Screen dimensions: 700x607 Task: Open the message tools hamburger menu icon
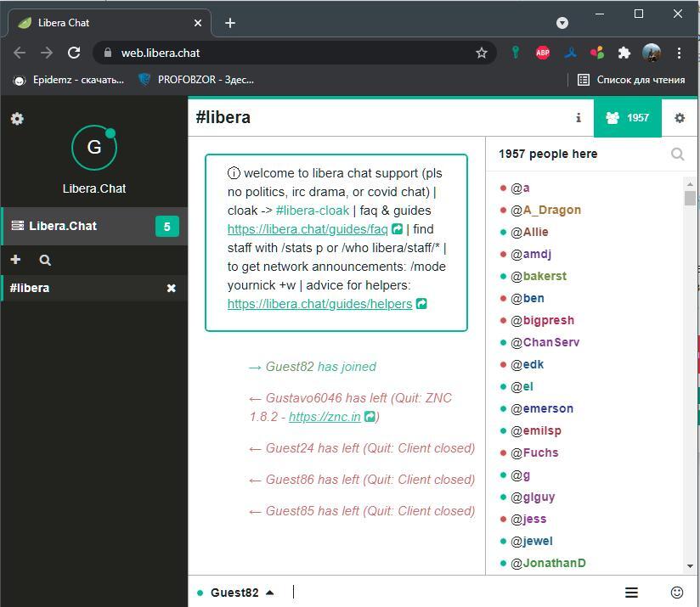631,593
